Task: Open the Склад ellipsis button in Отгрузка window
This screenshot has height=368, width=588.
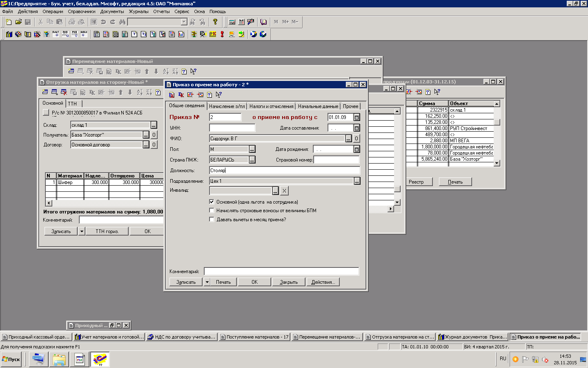Action: click(154, 125)
